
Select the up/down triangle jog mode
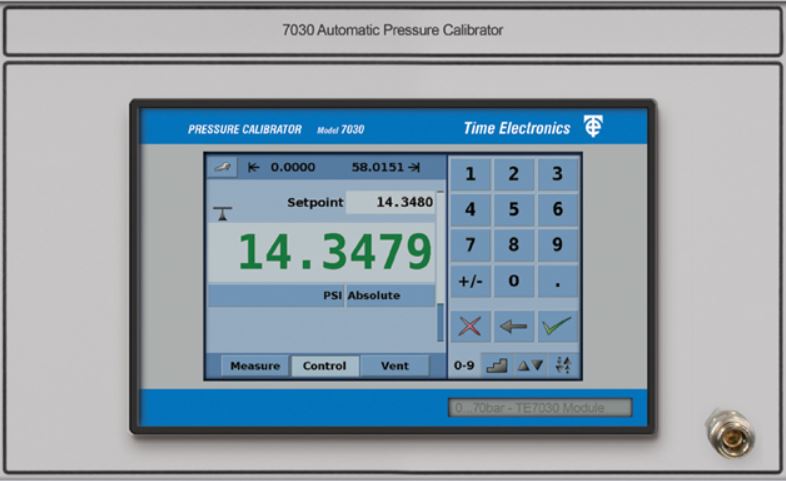[x=530, y=365]
